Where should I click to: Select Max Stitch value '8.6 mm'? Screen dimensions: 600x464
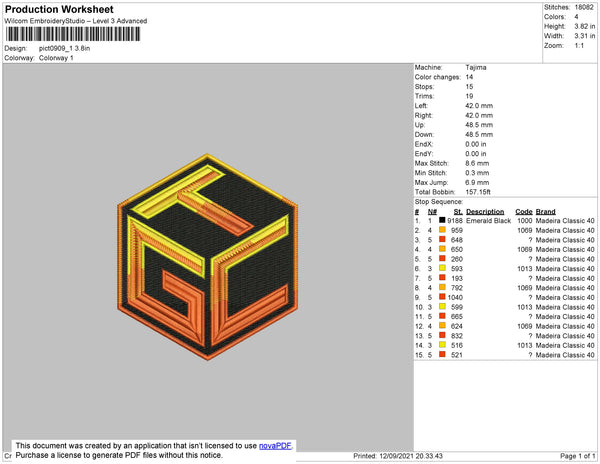pyautogui.click(x=477, y=163)
